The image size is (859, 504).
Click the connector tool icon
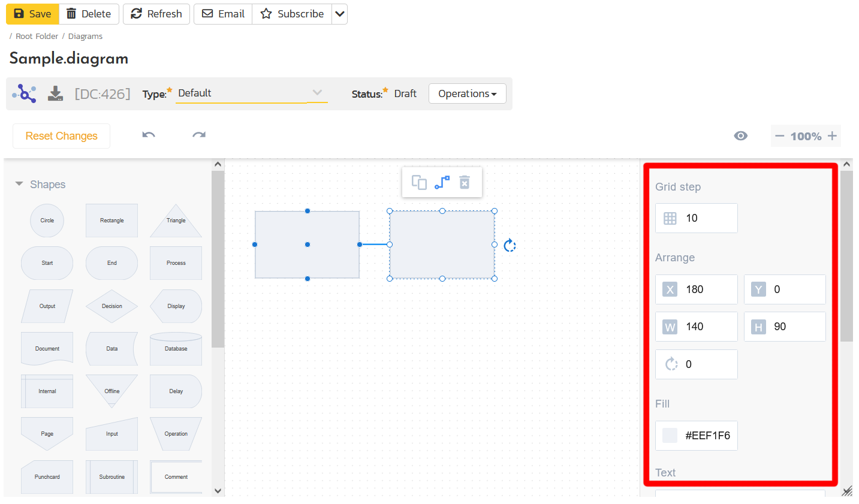coord(442,182)
